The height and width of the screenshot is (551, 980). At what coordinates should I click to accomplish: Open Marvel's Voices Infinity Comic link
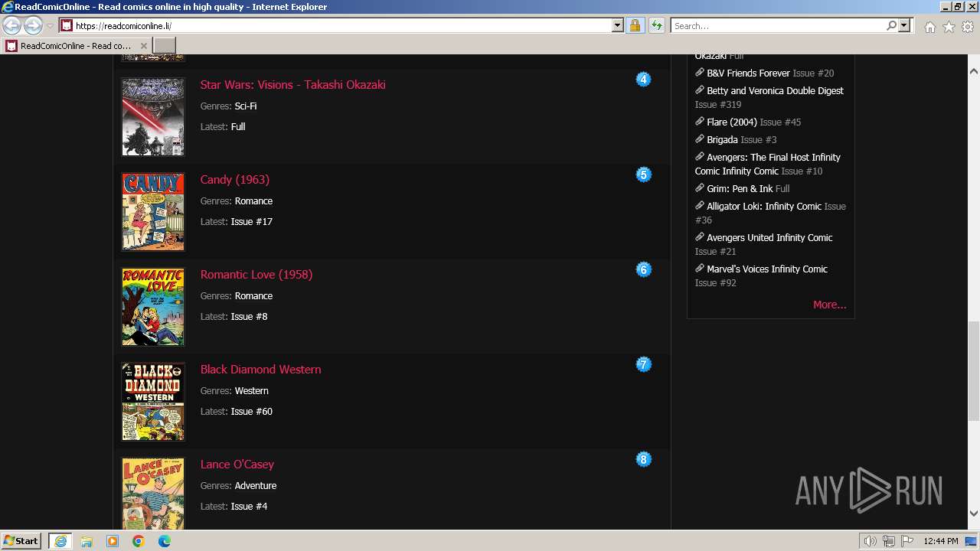click(x=767, y=269)
